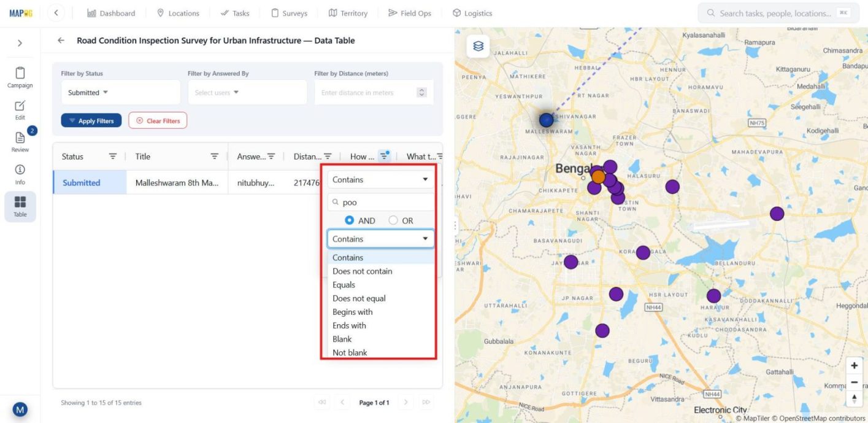868x423 pixels.
Task: Click the Submitted status cell
Action: tap(90, 182)
